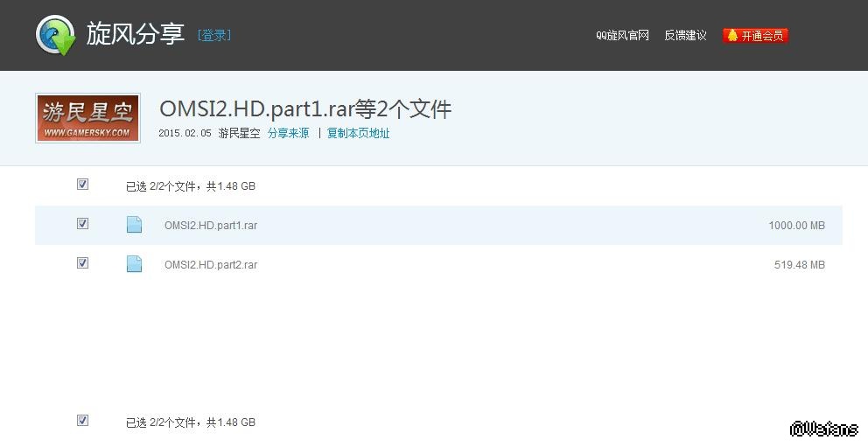The width and height of the screenshot is (868, 447).
Task: Click title OMSI2.HD.part1.rar等2个文件
Action: (305, 109)
